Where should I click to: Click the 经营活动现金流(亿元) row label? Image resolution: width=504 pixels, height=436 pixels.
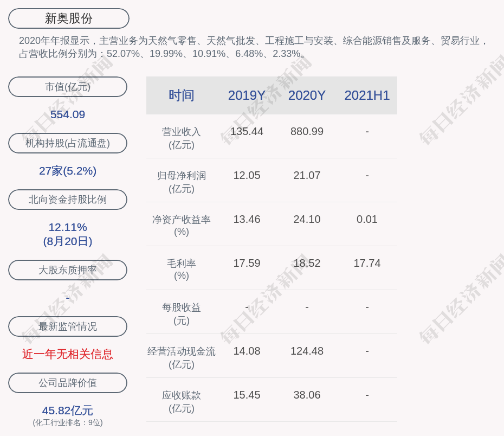tap(182, 358)
